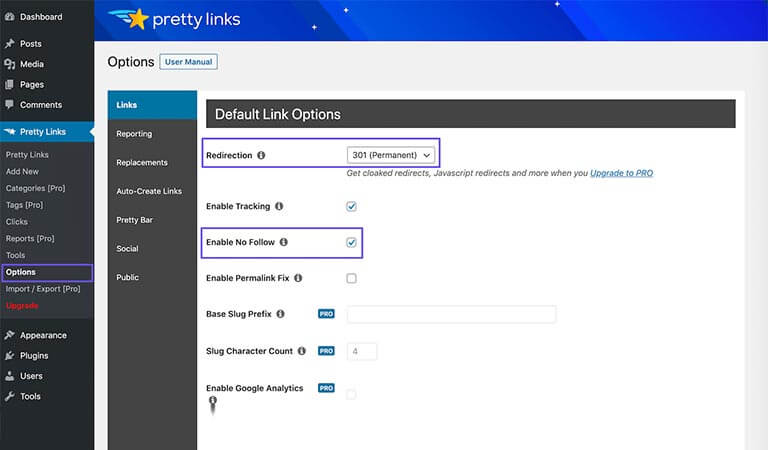The image size is (768, 450).
Task: Open Reports [Pro] submenu item
Action: pyautogui.click(x=30, y=238)
